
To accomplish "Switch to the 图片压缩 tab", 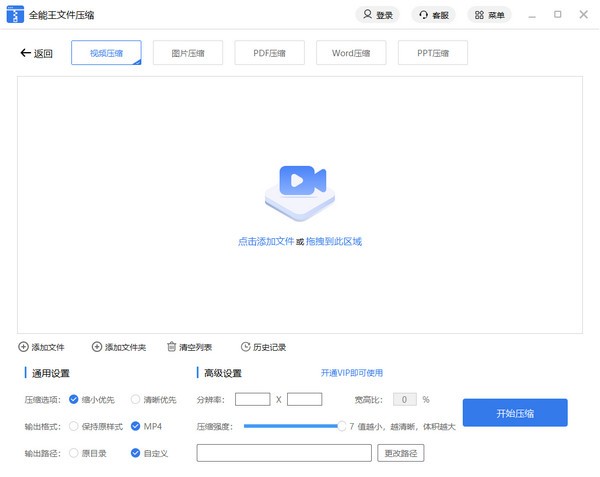I will [x=188, y=53].
